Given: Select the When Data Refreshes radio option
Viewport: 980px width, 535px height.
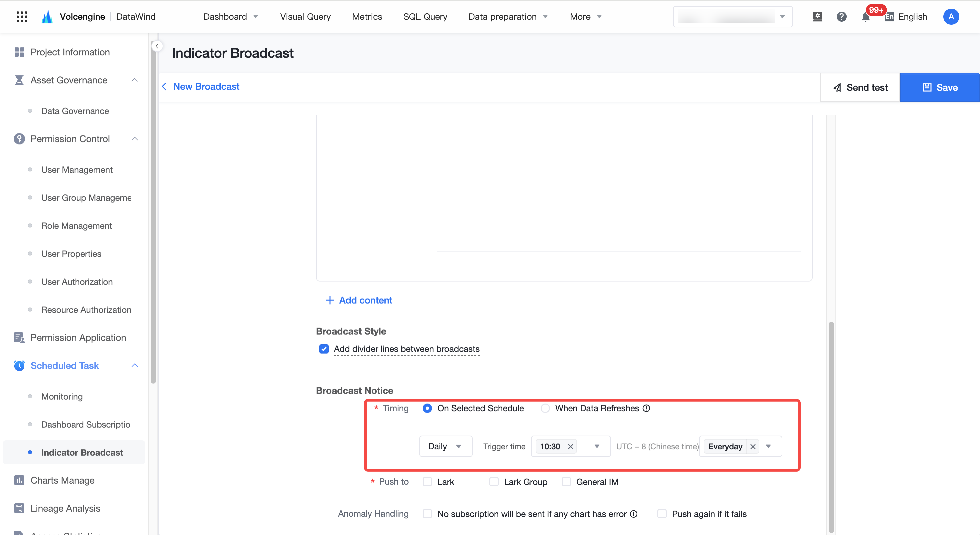Looking at the screenshot, I should tap(545, 408).
